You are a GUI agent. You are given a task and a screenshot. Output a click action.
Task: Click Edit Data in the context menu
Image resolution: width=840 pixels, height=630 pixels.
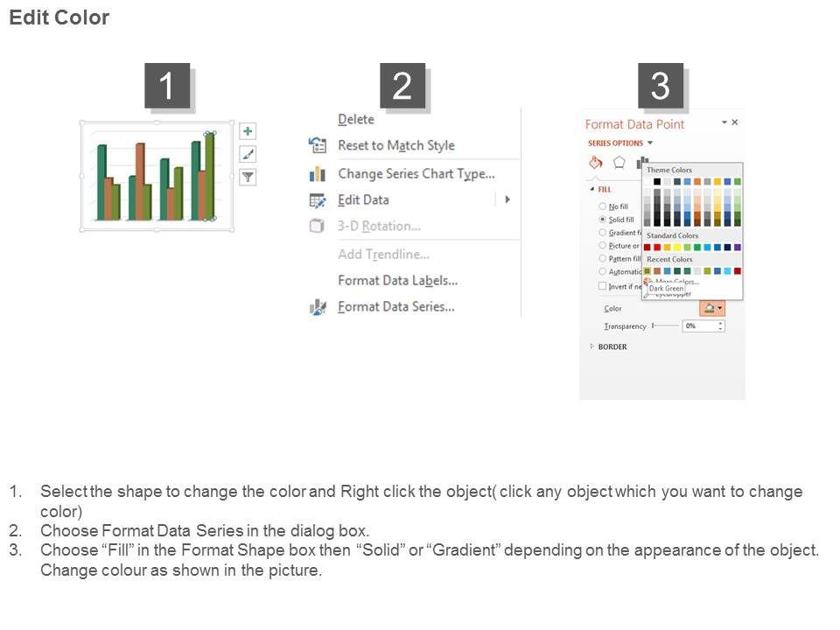click(363, 200)
